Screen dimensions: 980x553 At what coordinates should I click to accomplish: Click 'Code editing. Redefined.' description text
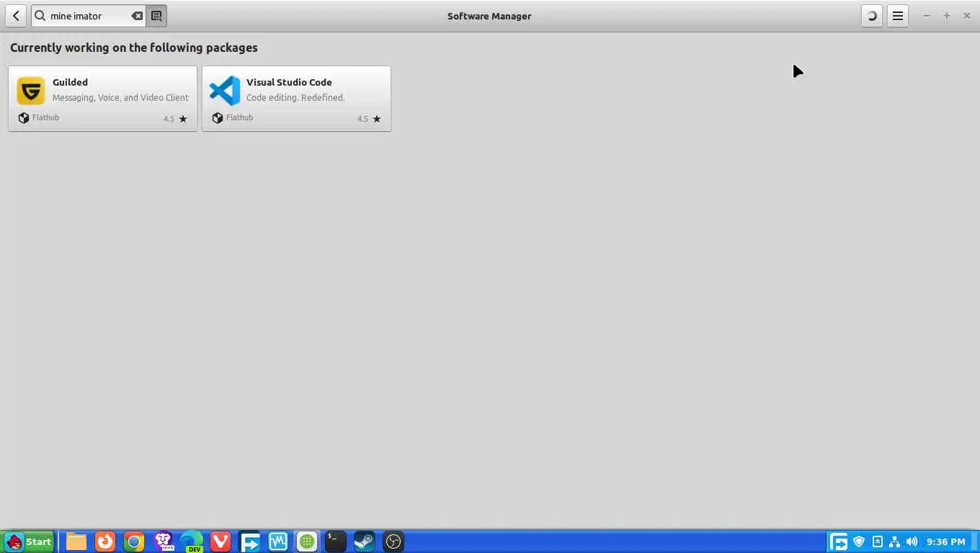[295, 98]
